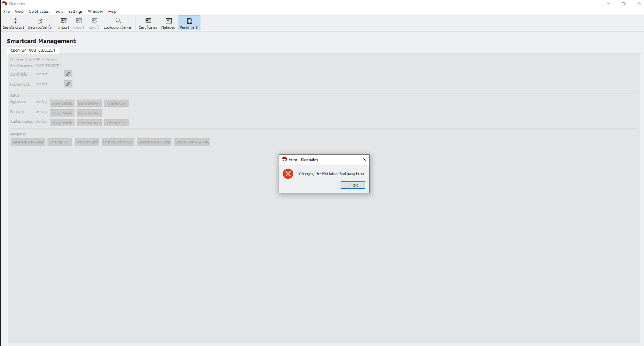Open the Notepad view
The width and height of the screenshot is (644, 346).
(x=168, y=23)
